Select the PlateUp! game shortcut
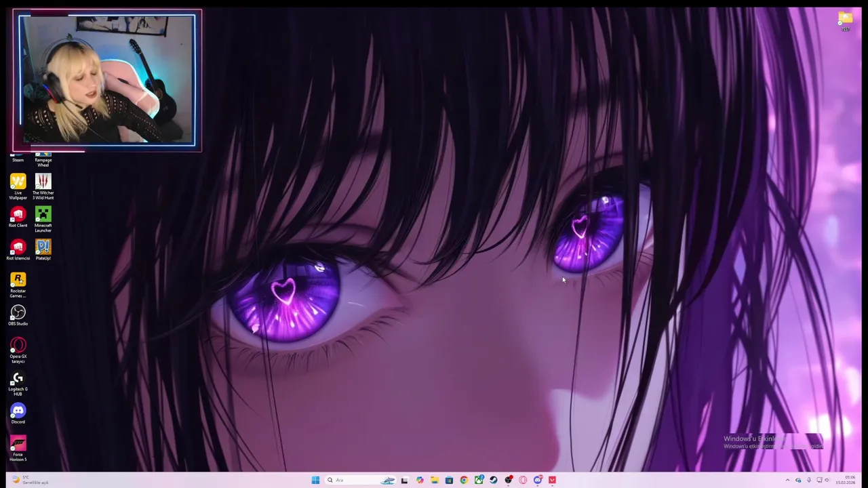 coord(43,250)
